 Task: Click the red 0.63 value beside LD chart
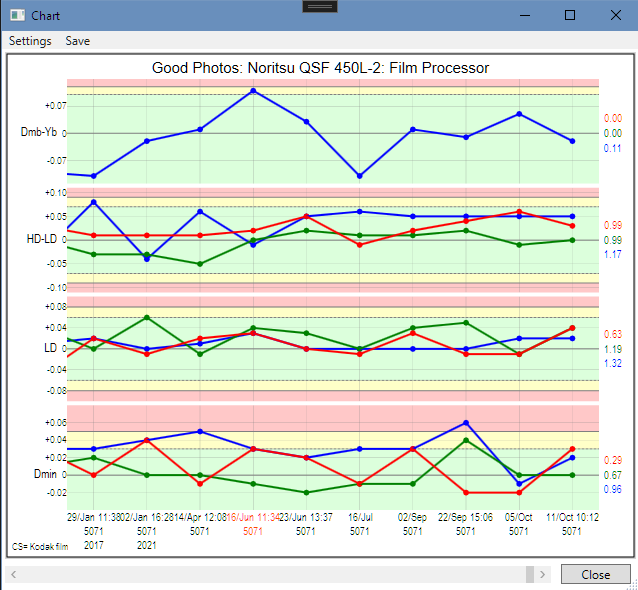click(612, 334)
